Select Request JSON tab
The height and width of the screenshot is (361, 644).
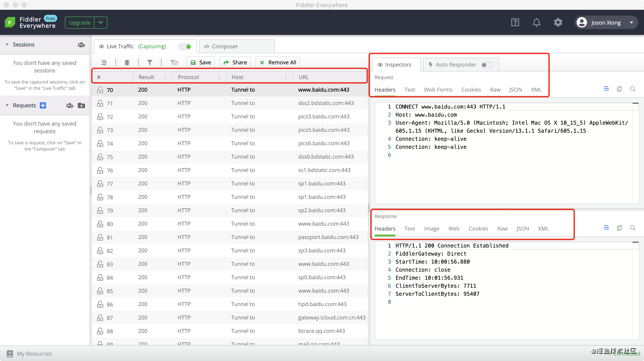515,90
